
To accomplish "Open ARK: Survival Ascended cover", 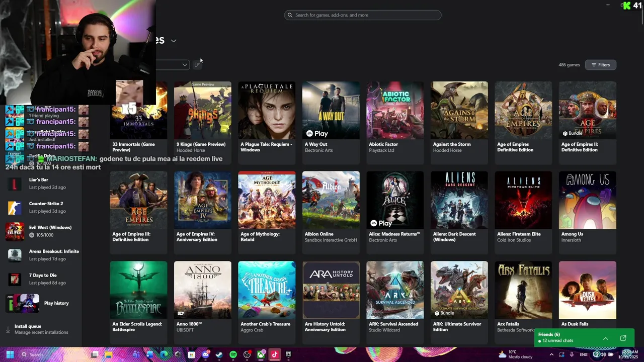I will pos(395,290).
